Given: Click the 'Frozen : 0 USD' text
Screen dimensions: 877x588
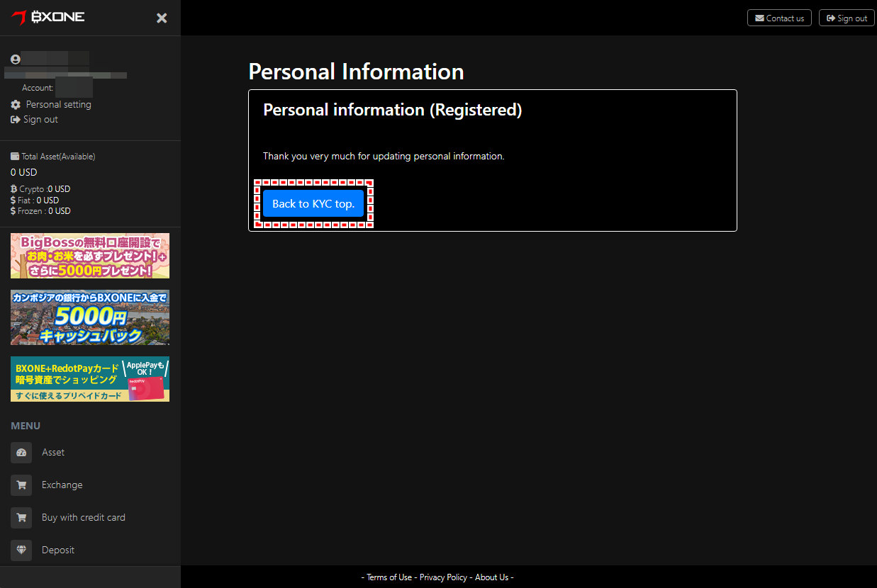Looking at the screenshot, I should 44,211.
